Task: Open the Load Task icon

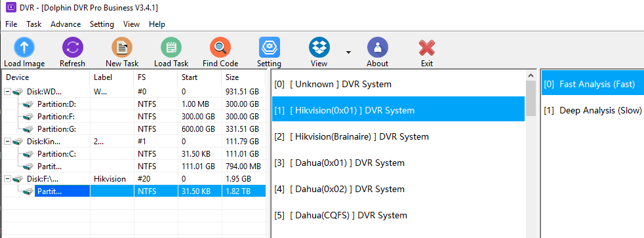Action: [x=171, y=47]
